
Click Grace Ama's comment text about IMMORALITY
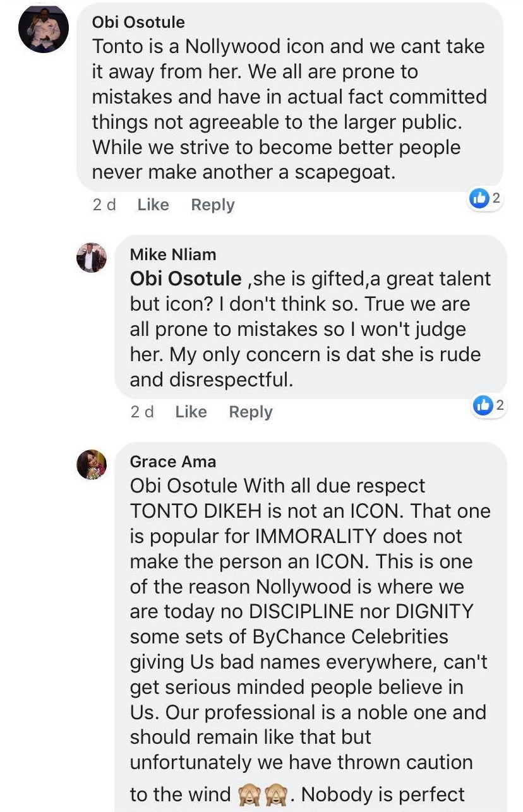pos(303,537)
